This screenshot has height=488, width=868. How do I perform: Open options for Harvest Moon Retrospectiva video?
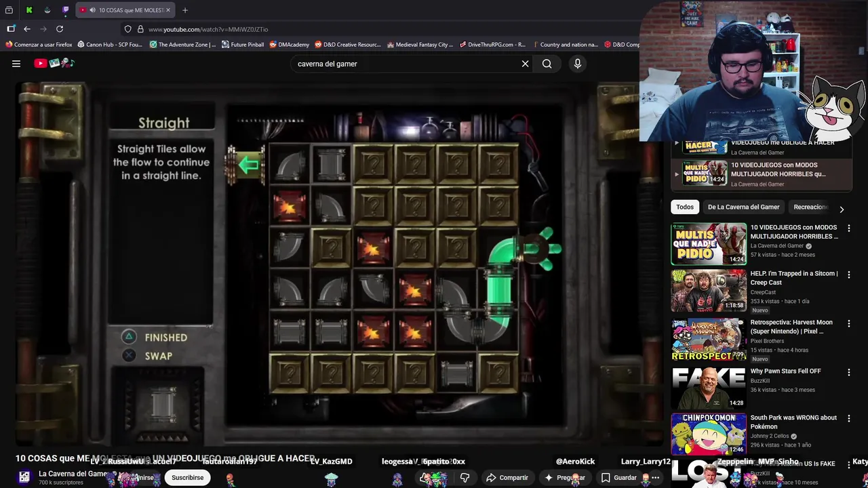pyautogui.click(x=848, y=323)
